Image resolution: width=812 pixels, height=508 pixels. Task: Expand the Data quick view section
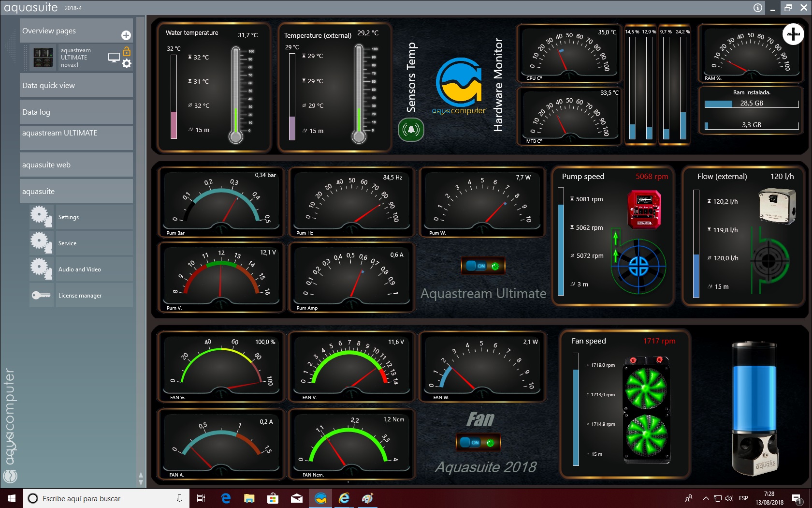[x=76, y=86]
